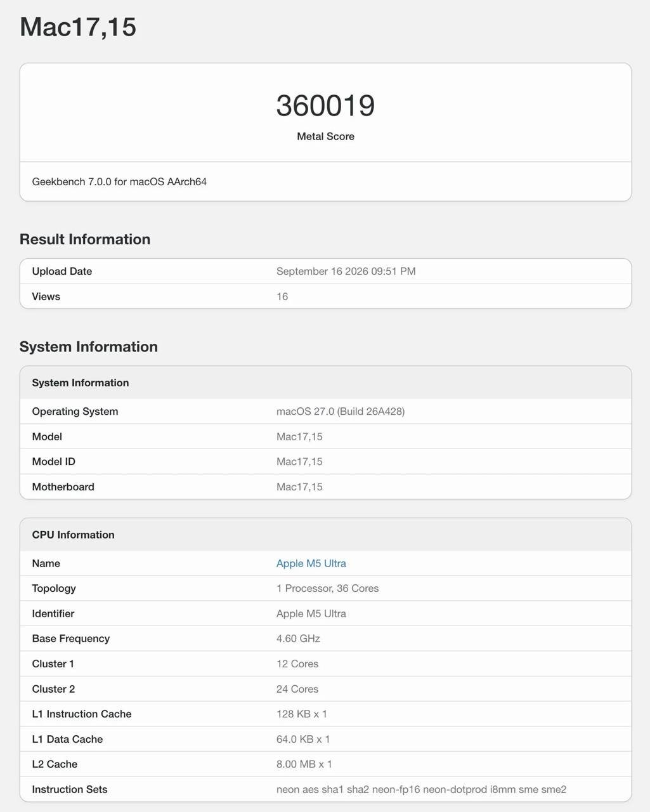650x812 pixels.
Task: Select the Mac17,15 page heading
Action: click(78, 27)
